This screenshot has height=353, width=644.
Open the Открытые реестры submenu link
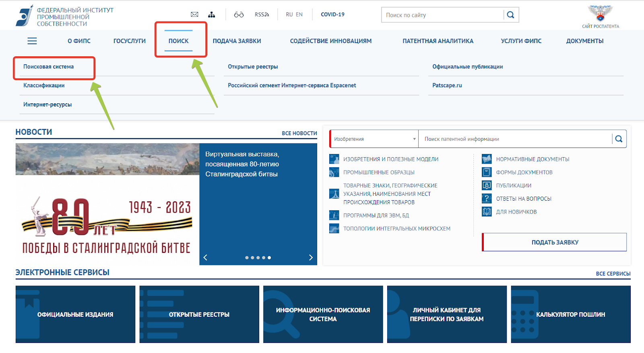pyautogui.click(x=253, y=67)
